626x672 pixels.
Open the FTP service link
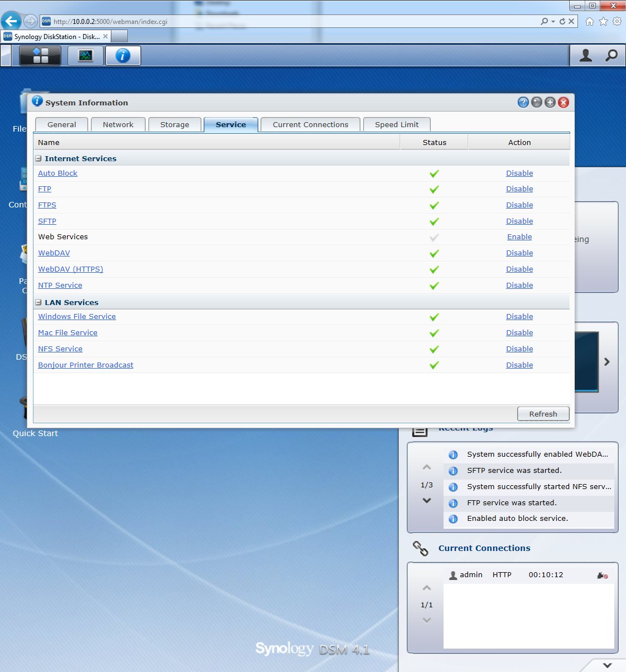pos(45,189)
